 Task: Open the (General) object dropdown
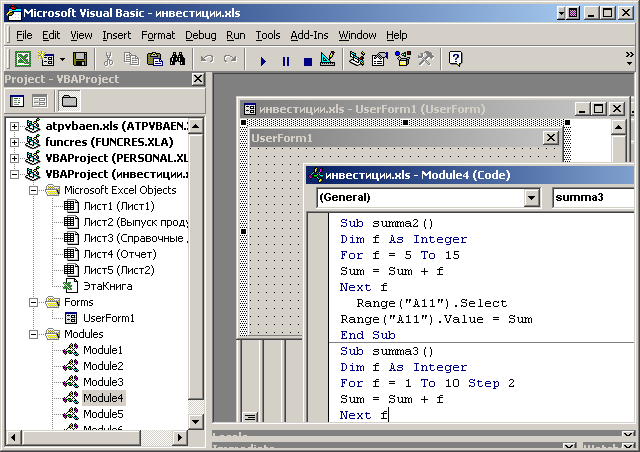point(531,198)
